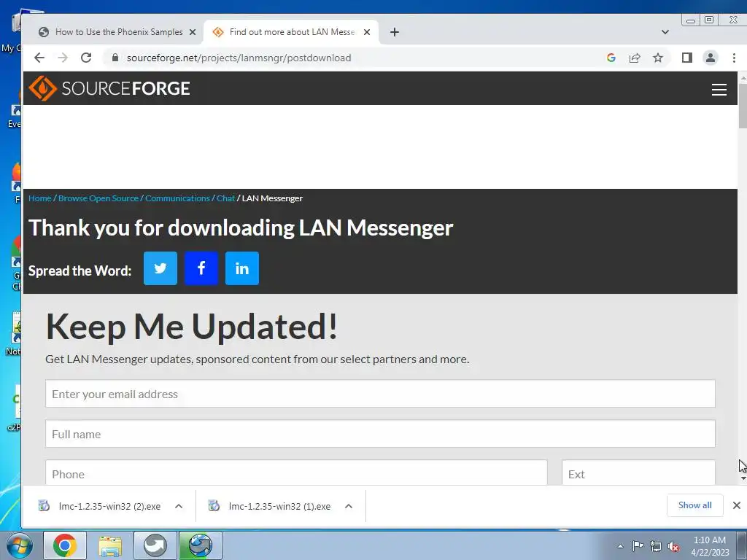Reload the SourceForge page
Image resolution: width=747 pixels, height=560 pixels.
(86, 58)
